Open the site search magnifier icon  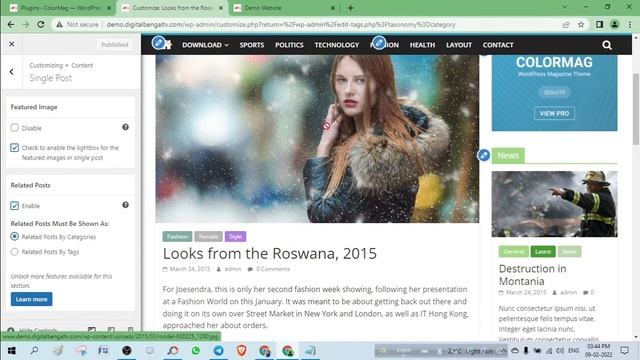[x=607, y=45]
